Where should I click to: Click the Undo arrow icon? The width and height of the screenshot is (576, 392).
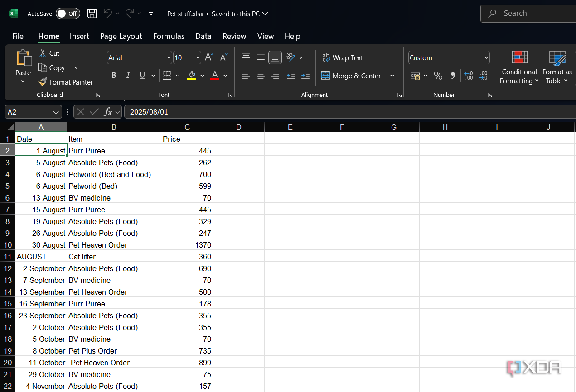tap(107, 14)
